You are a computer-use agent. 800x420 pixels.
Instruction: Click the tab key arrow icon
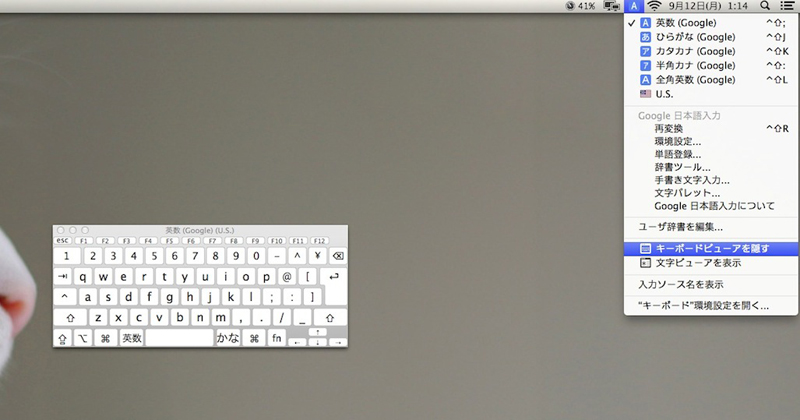pos(63,277)
